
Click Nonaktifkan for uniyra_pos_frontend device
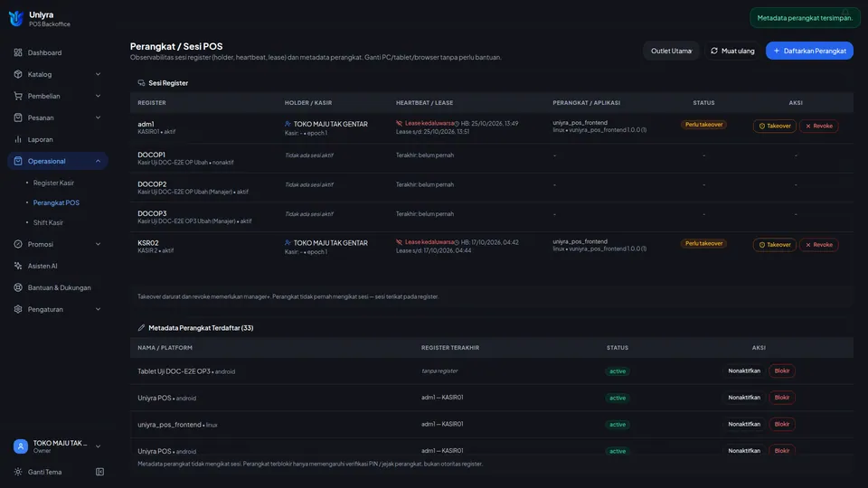point(744,424)
